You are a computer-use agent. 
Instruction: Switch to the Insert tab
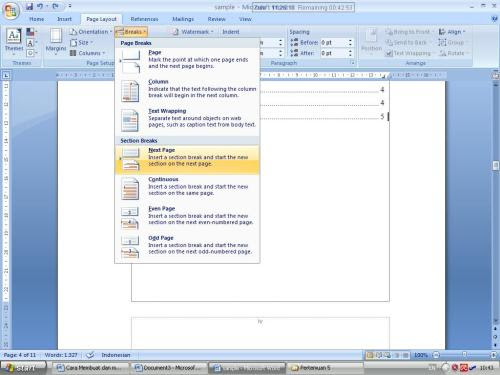[x=64, y=19]
